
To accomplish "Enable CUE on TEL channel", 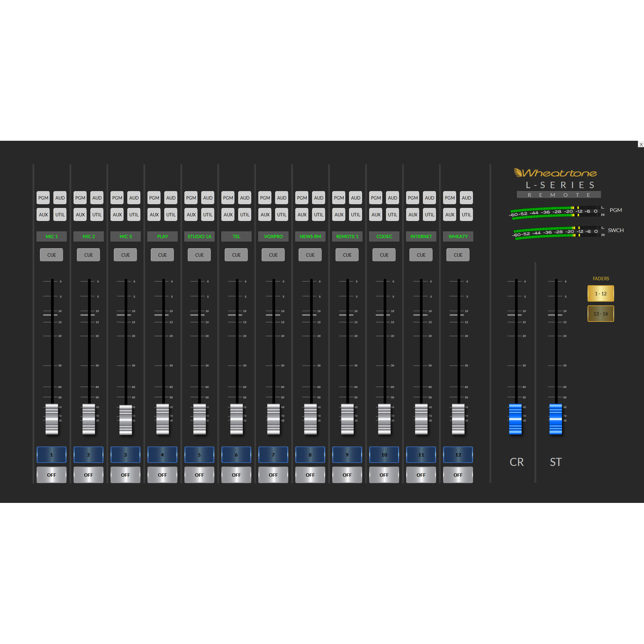I will click(236, 255).
